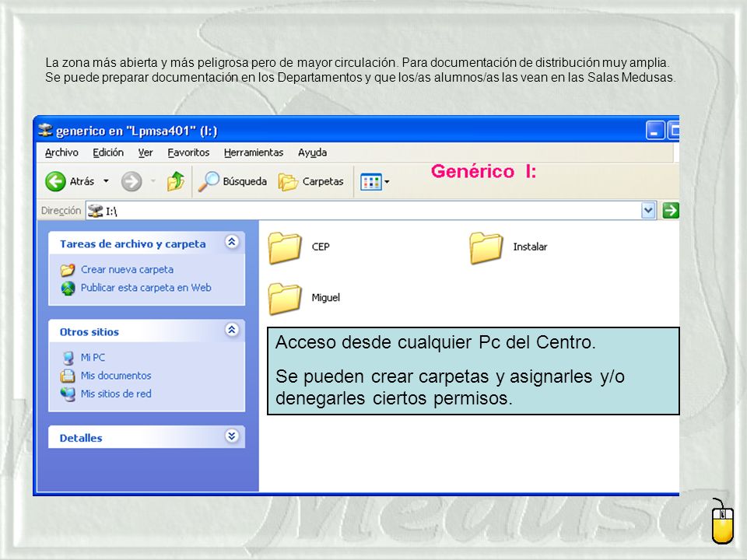Viewport: 747px width, 560px height.
Task: Open the Edición menu
Action: (x=108, y=152)
